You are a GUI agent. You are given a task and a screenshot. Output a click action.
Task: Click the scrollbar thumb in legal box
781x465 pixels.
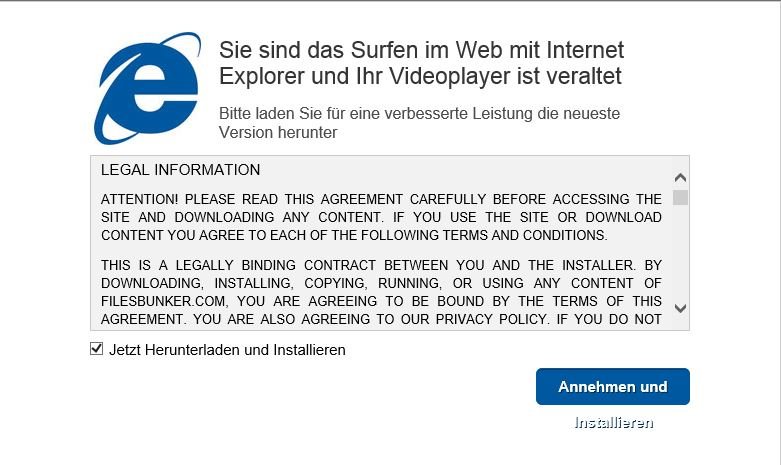pyautogui.click(x=680, y=197)
